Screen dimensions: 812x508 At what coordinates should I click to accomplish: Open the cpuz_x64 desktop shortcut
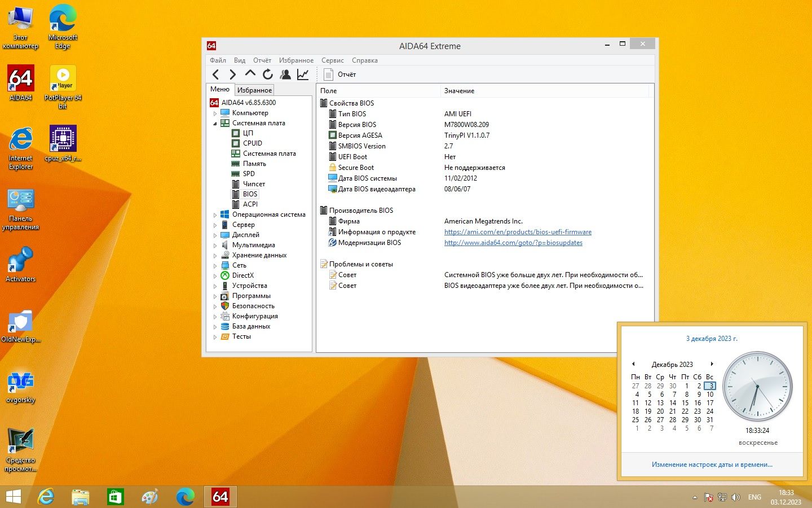point(63,143)
